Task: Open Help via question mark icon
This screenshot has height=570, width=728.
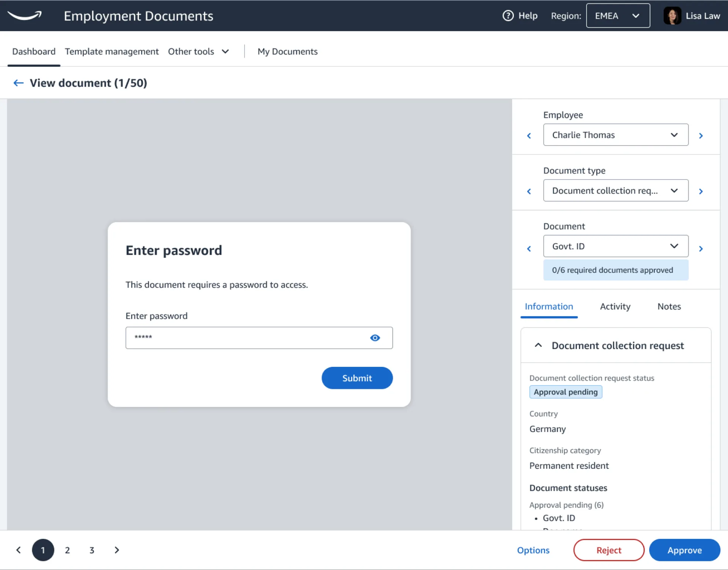Action: click(x=508, y=16)
